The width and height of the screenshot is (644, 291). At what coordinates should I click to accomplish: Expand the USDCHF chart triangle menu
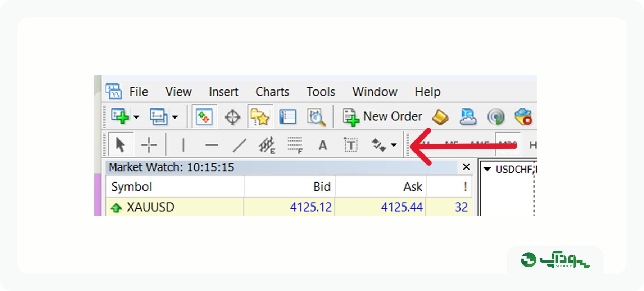tap(487, 169)
